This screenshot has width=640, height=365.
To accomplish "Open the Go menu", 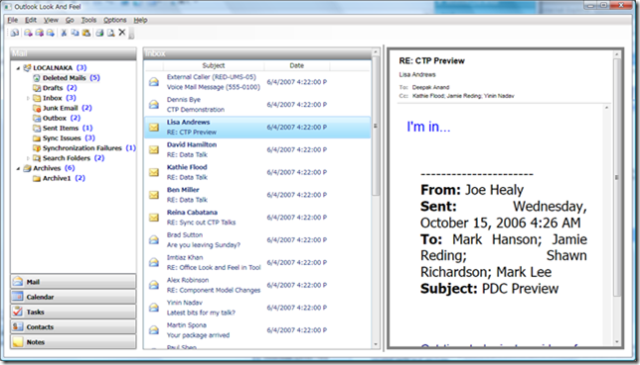I will [70, 20].
